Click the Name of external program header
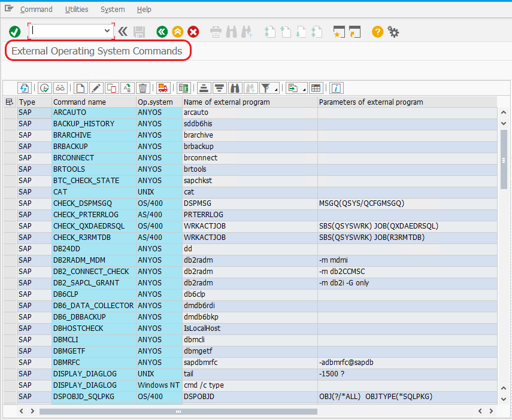 tap(250, 102)
